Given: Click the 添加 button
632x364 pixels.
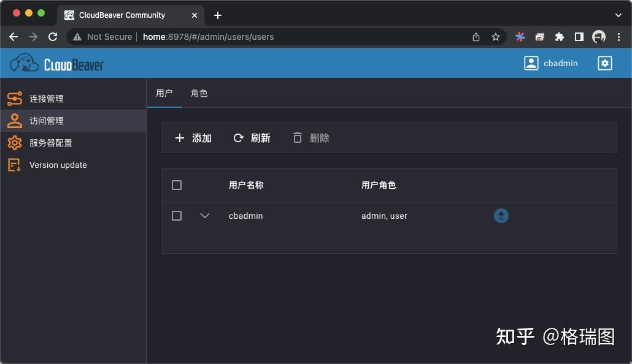Looking at the screenshot, I should pos(193,138).
